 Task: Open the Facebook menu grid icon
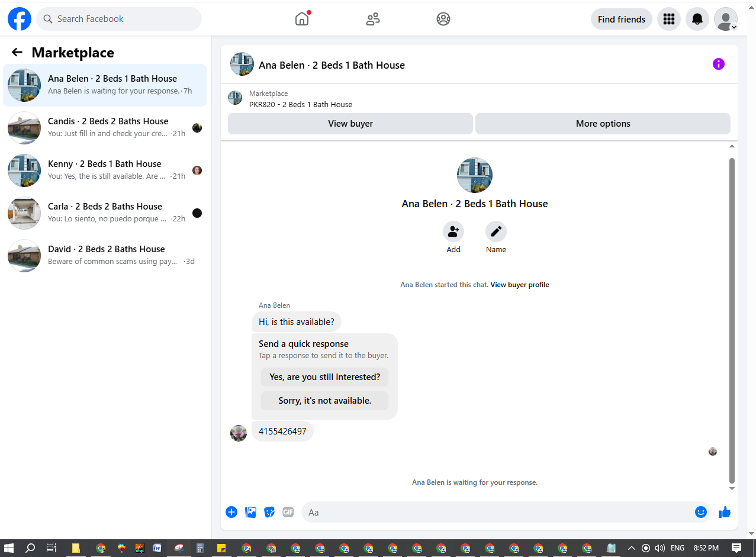click(669, 19)
